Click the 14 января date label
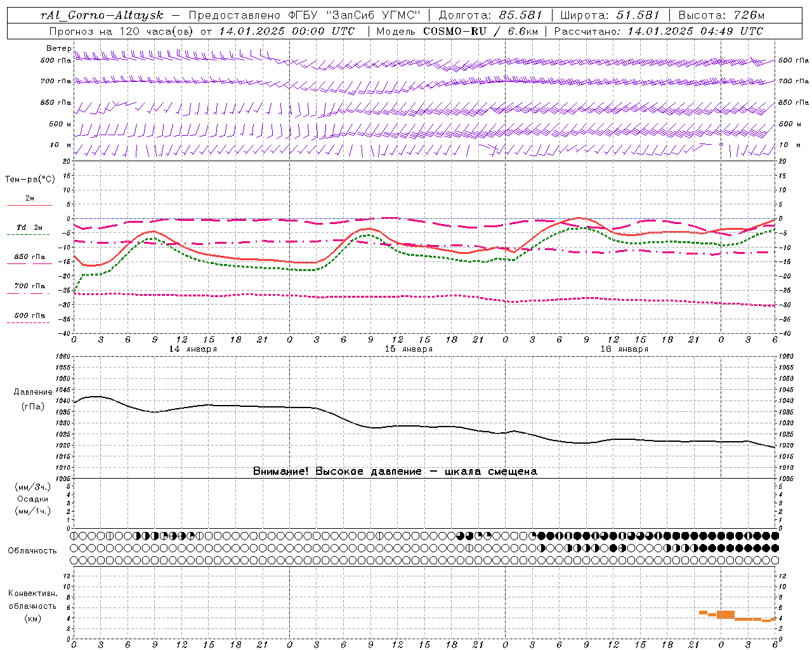Image resolution: width=812 pixels, height=650 pixels. (x=193, y=349)
